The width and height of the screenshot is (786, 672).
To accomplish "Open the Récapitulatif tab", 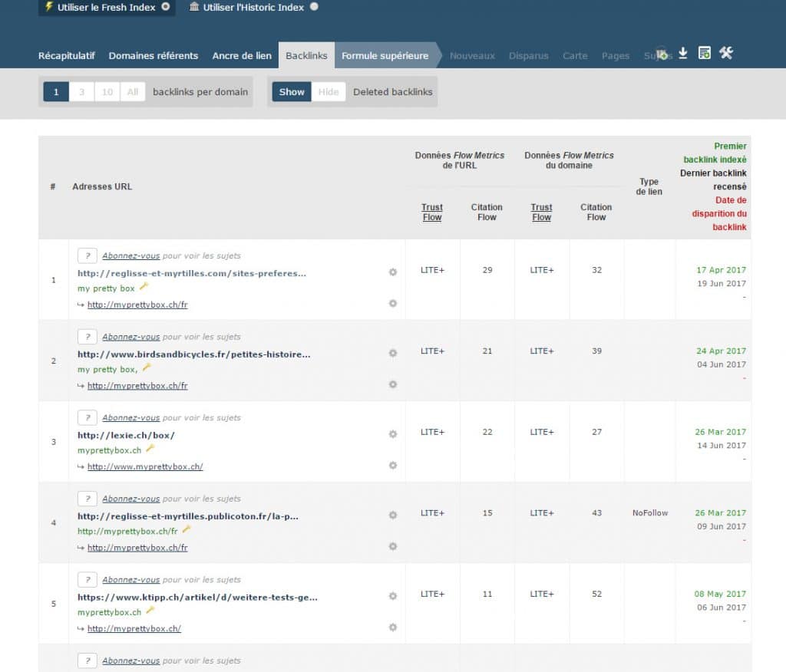I will [66, 56].
